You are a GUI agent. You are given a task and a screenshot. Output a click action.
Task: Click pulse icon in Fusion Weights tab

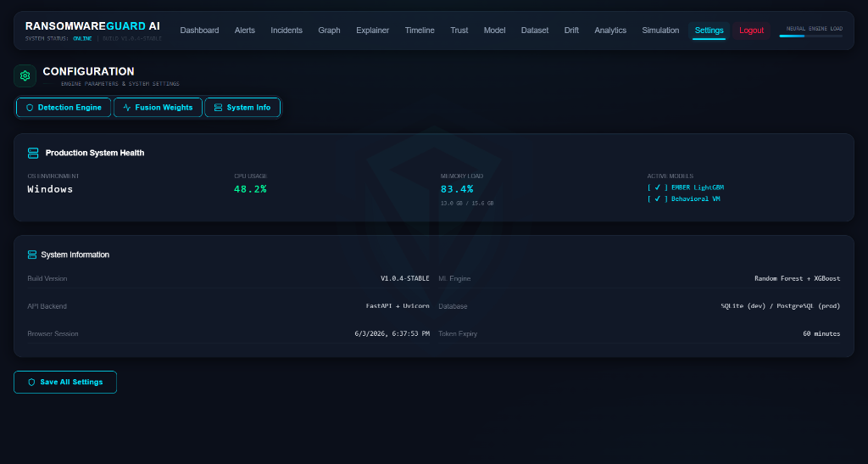(127, 108)
